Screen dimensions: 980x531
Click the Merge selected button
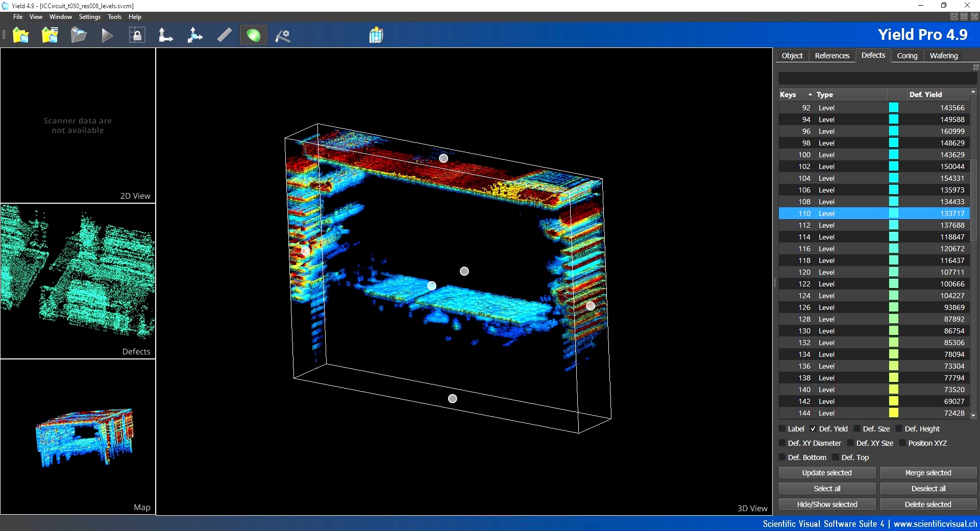928,473
